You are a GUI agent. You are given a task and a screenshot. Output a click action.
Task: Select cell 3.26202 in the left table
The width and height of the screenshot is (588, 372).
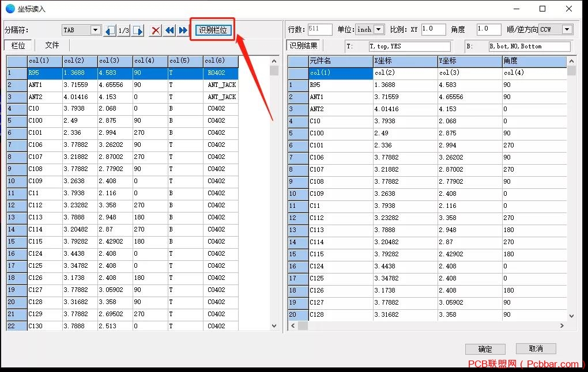115,145
